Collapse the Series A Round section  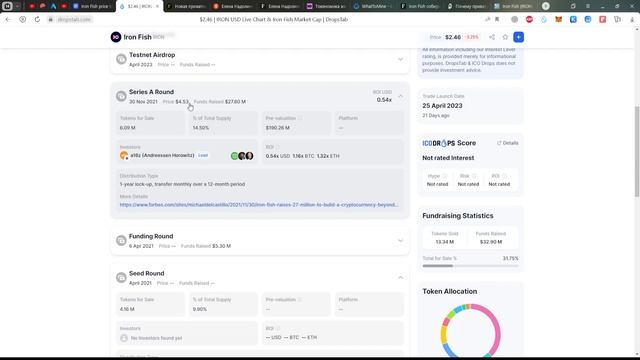click(400, 96)
